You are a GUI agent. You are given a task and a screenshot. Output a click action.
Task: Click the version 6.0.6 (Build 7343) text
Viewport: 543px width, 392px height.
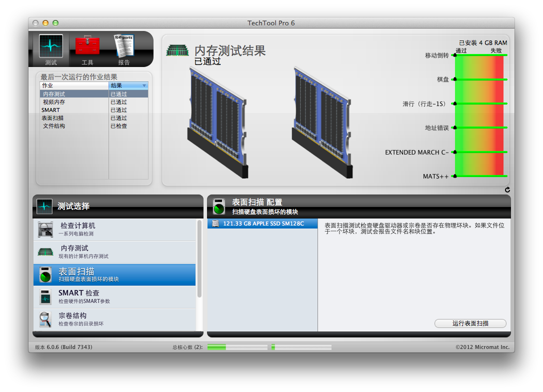(x=63, y=347)
